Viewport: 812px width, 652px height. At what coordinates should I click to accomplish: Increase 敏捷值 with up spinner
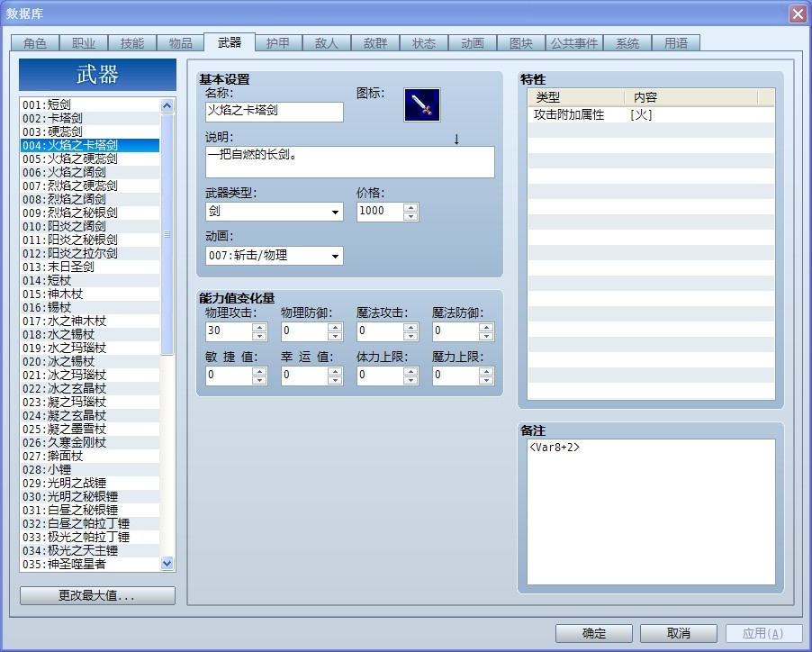pos(259,371)
